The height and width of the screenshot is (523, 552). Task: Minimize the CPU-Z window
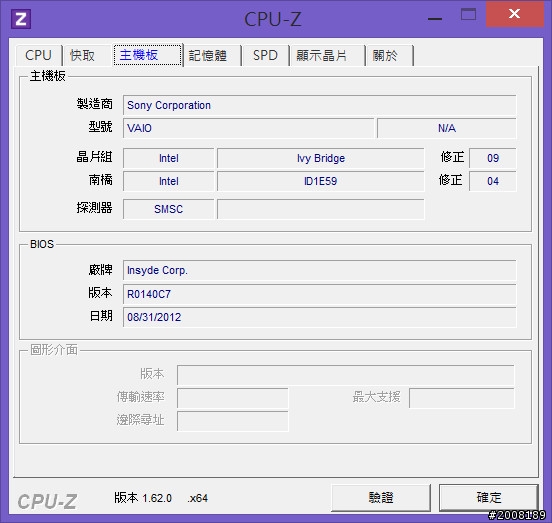pyautogui.click(x=435, y=18)
